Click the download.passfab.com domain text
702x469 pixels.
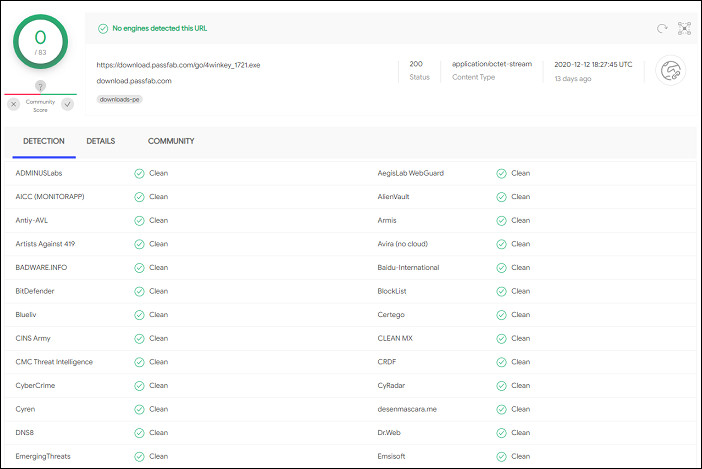click(134, 81)
